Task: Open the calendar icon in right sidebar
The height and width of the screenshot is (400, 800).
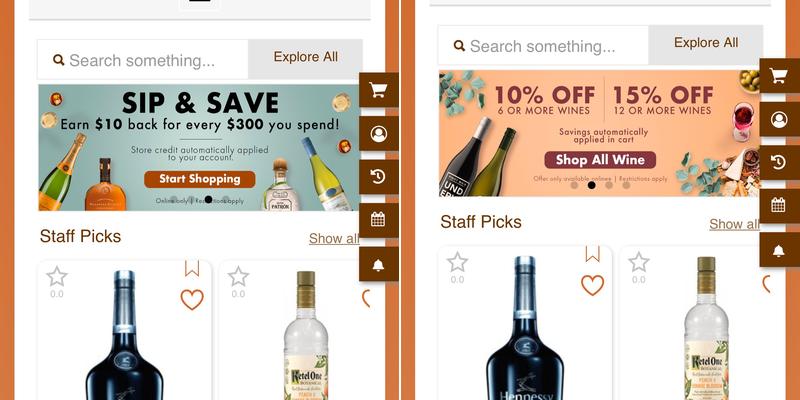Action: (x=779, y=206)
